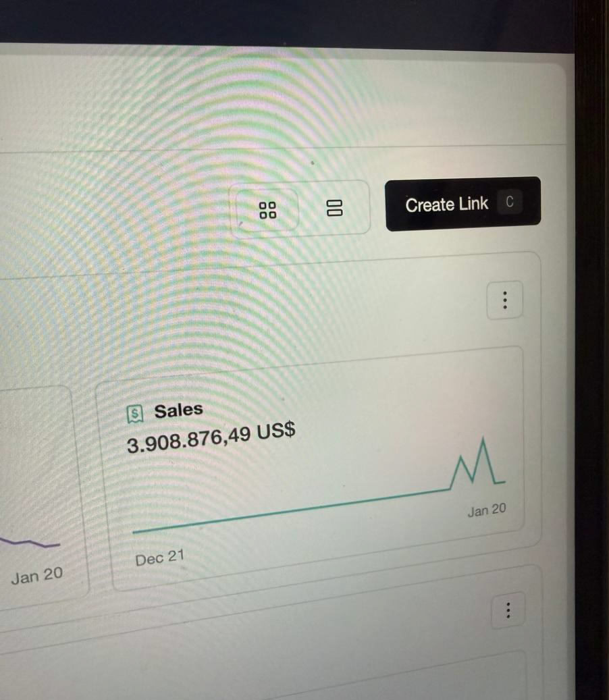Viewport: 609px width, 700px height.
Task: Click the flat rising segment of the sales line
Action: (290, 511)
